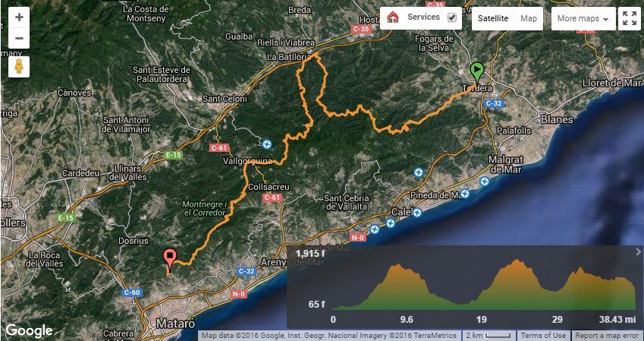Screen dimensions: 644x341
Task: Switch to Satellite view
Action: (493, 18)
